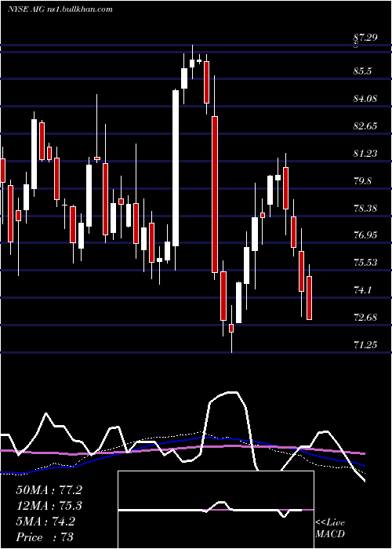
Task: Click the 72.68 price axis label
Action: [365, 318]
